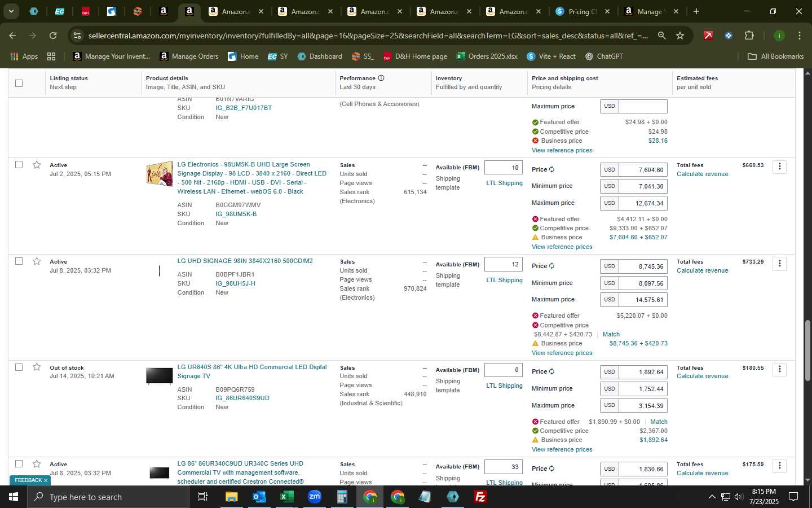Open Chrome three-dot menu
The height and width of the screenshot is (508, 812).
point(800,36)
